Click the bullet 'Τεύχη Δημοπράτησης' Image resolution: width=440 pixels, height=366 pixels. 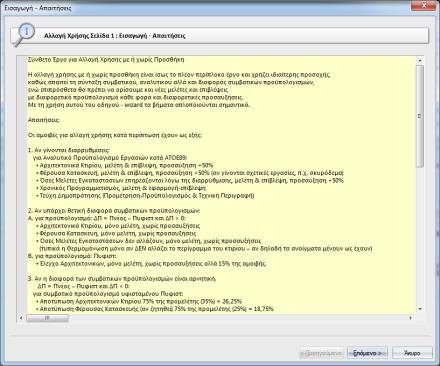(x=145, y=196)
